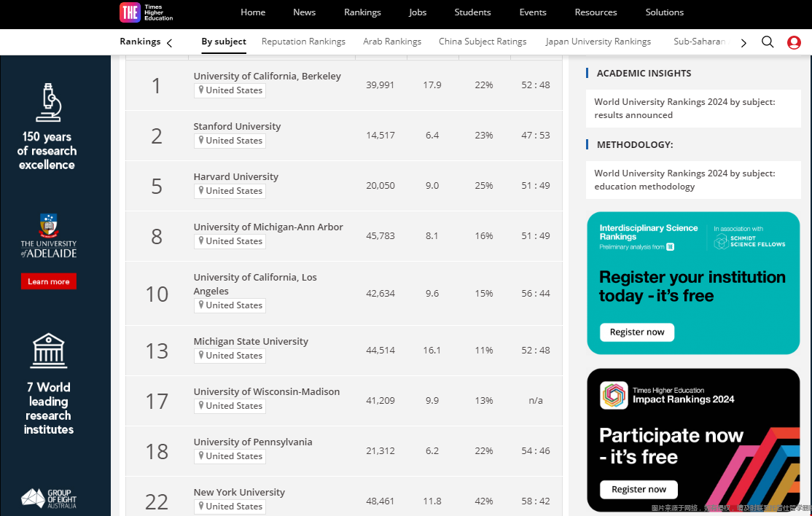Click the Schmidt Science Fellows logo
The image size is (812, 516).
pos(750,241)
